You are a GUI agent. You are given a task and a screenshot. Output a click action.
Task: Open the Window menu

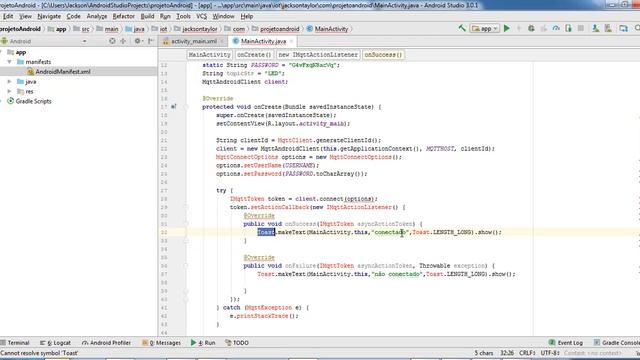tap(223, 16)
